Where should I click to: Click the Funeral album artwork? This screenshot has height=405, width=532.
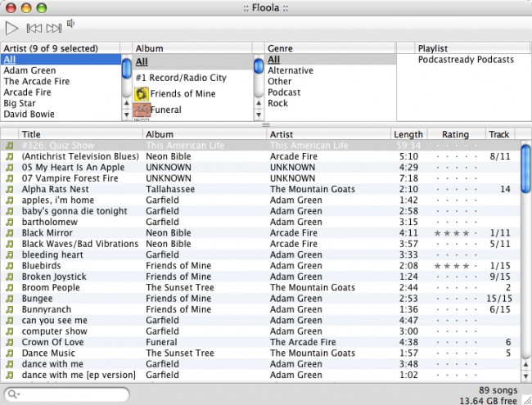141,110
